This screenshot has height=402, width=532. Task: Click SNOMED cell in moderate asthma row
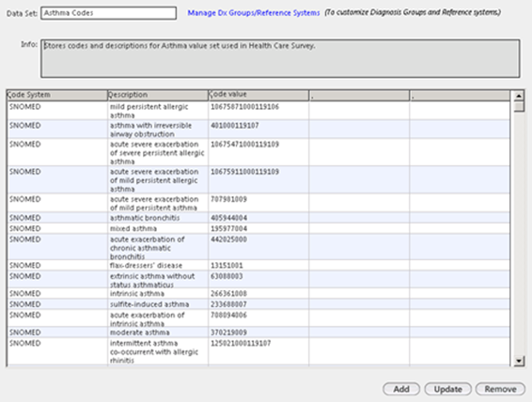click(57, 332)
